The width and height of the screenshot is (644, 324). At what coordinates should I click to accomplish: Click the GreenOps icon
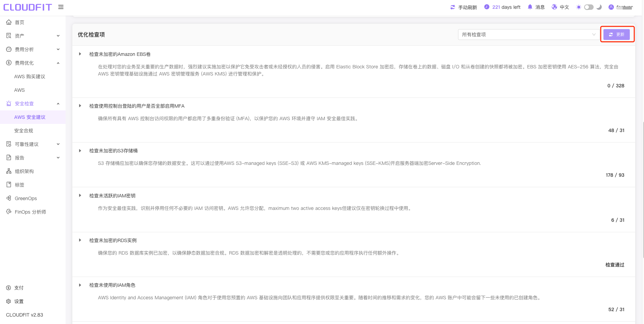[9, 198]
